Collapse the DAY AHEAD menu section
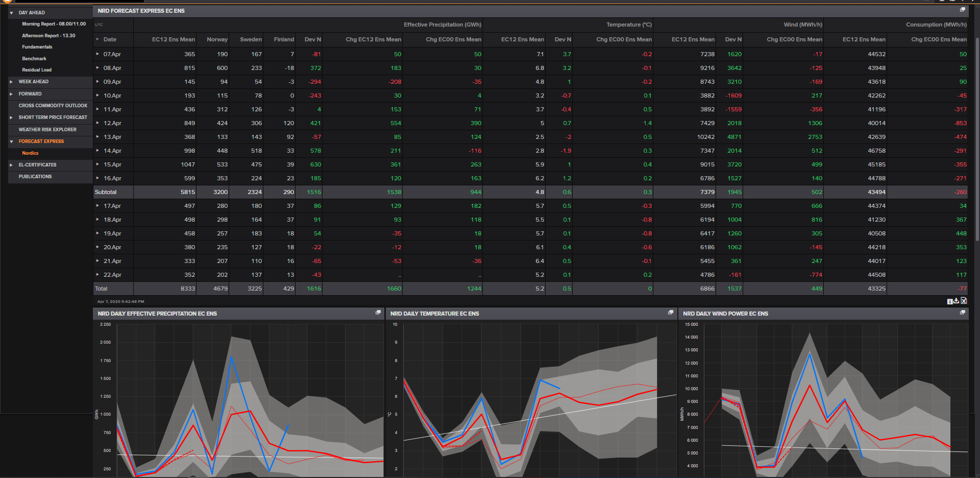This screenshot has width=980, height=478. [11, 13]
